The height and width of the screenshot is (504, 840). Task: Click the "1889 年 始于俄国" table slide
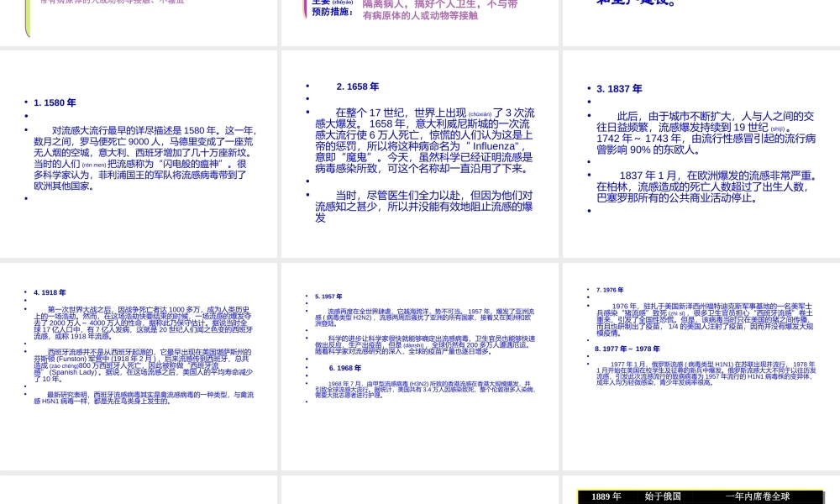[x=700, y=491]
